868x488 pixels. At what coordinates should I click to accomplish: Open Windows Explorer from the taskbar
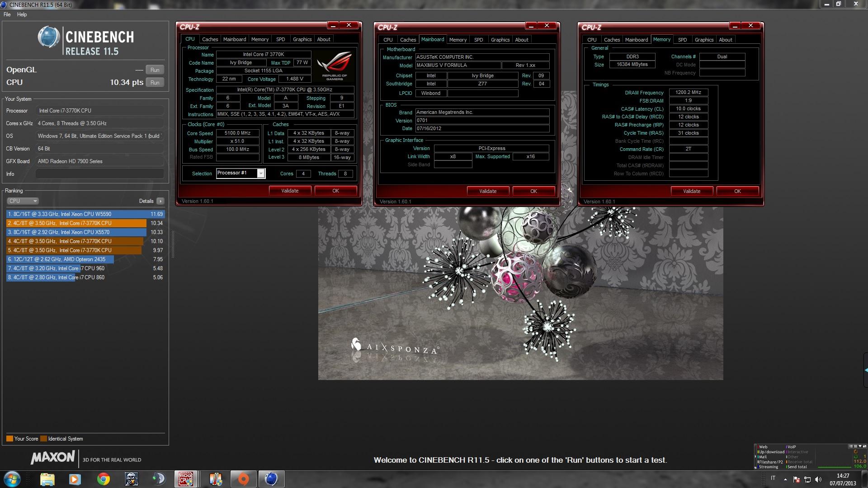(47, 479)
